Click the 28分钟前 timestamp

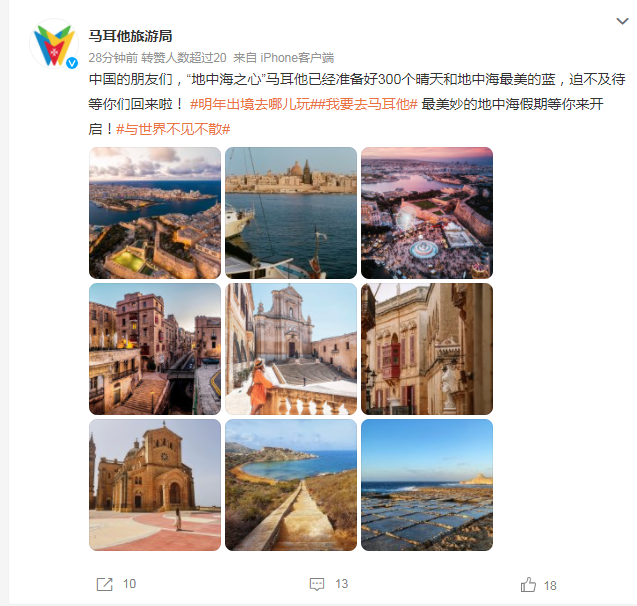[113, 58]
